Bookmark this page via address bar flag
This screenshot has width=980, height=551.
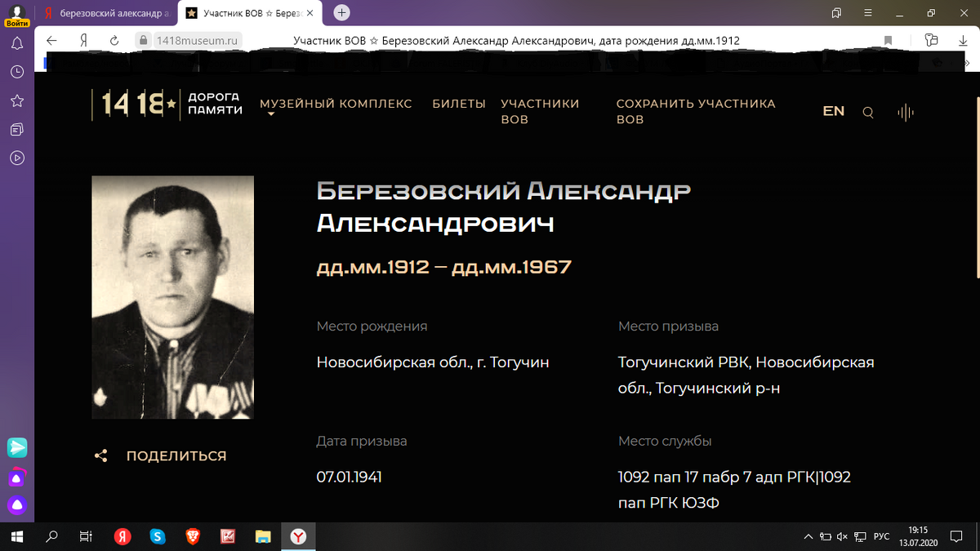tap(888, 41)
